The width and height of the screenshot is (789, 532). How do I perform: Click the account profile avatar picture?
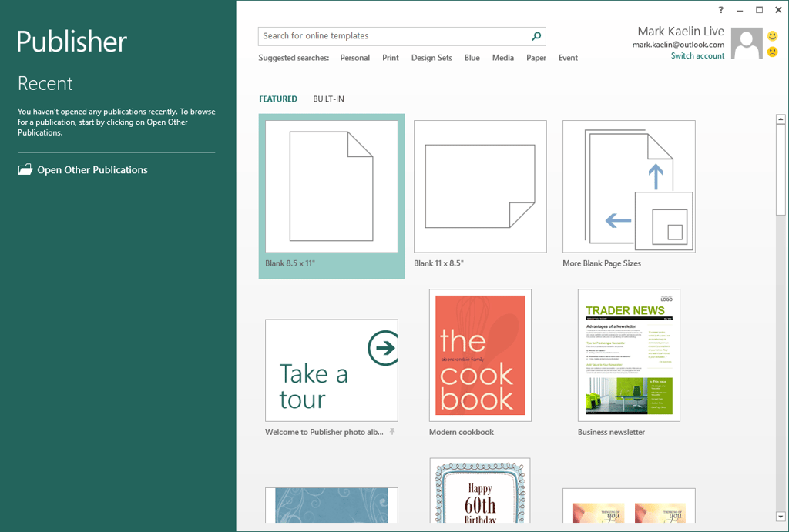(x=747, y=44)
